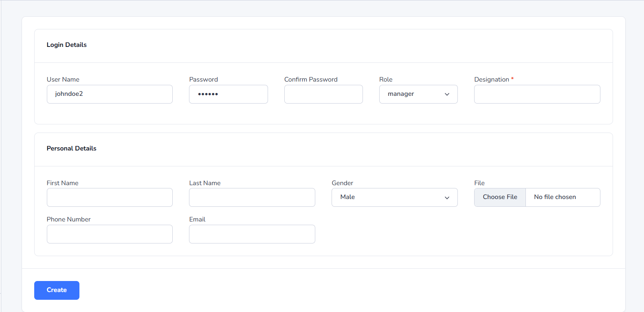Viewport: 644px width, 312px height.
Task: Click the User Name input field
Action: [x=110, y=94]
